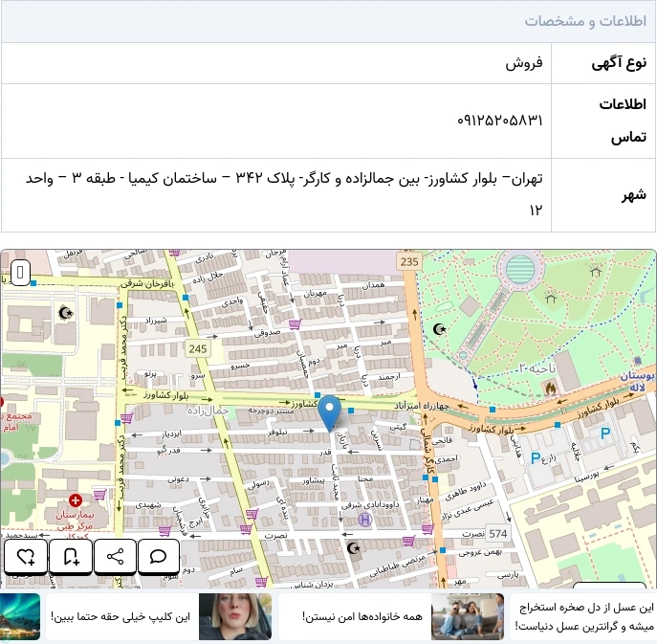Click mosque icon near Nosrat street
Screen dimensions: 657x644
(354, 547)
